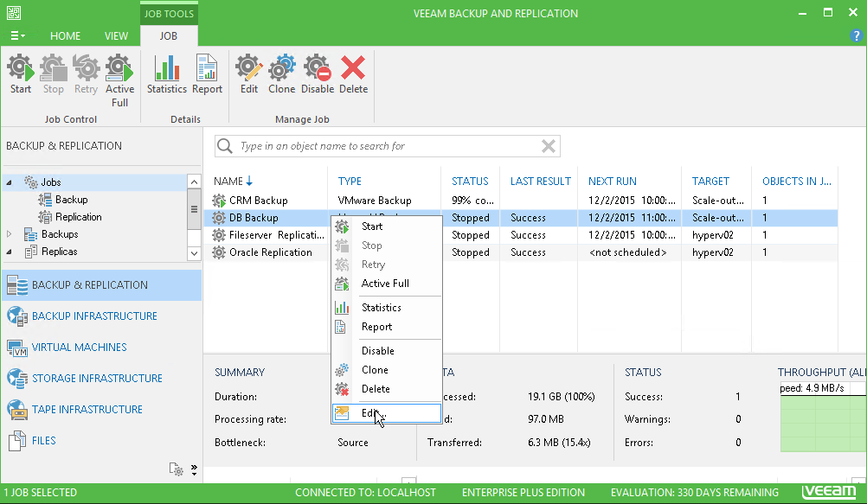
Task: Sort by the TARGET column header
Action: pos(710,182)
